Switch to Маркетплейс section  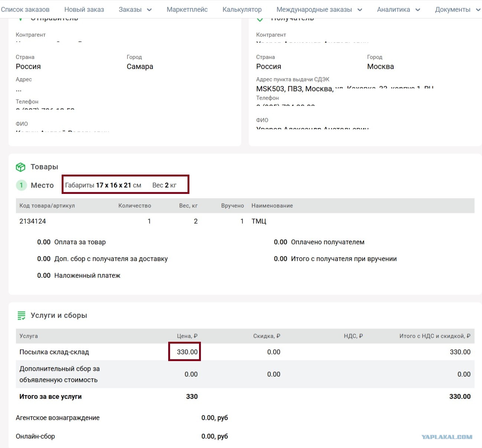187,10
